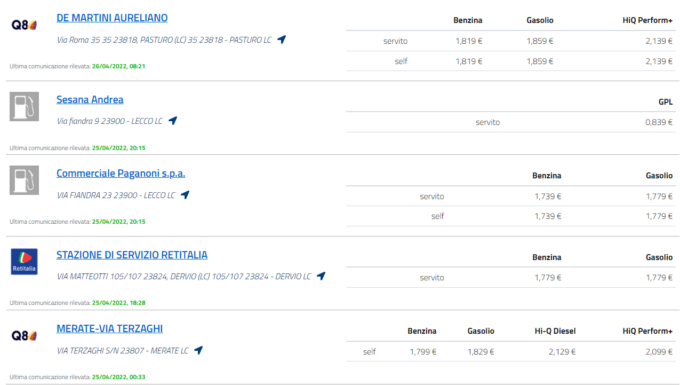The width and height of the screenshot is (680, 385).
Task: Open the Sesana Andrea station link
Action: (x=90, y=100)
